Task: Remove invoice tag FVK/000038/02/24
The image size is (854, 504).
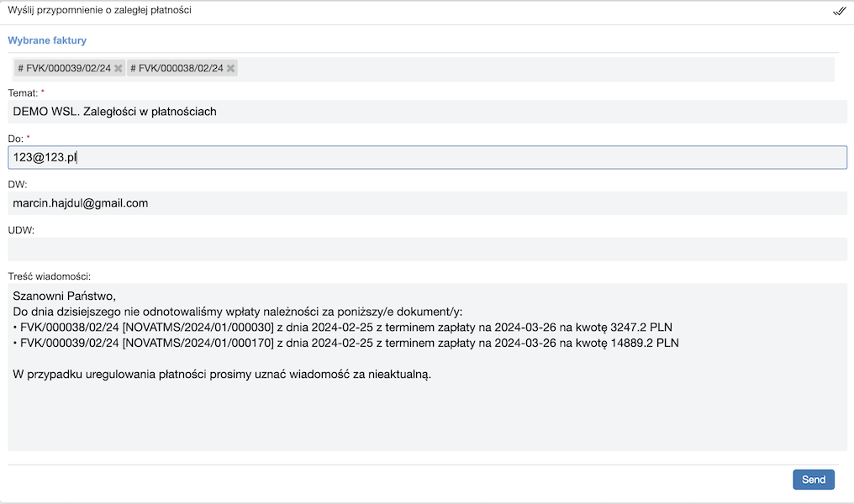Action: point(231,68)
